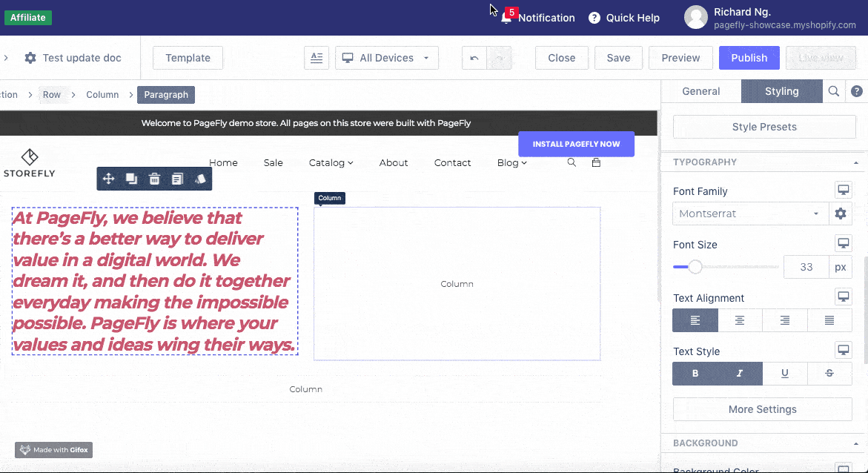Select the empty Column beside the paragraph
868x473 pixels.
tap(457, 284)
